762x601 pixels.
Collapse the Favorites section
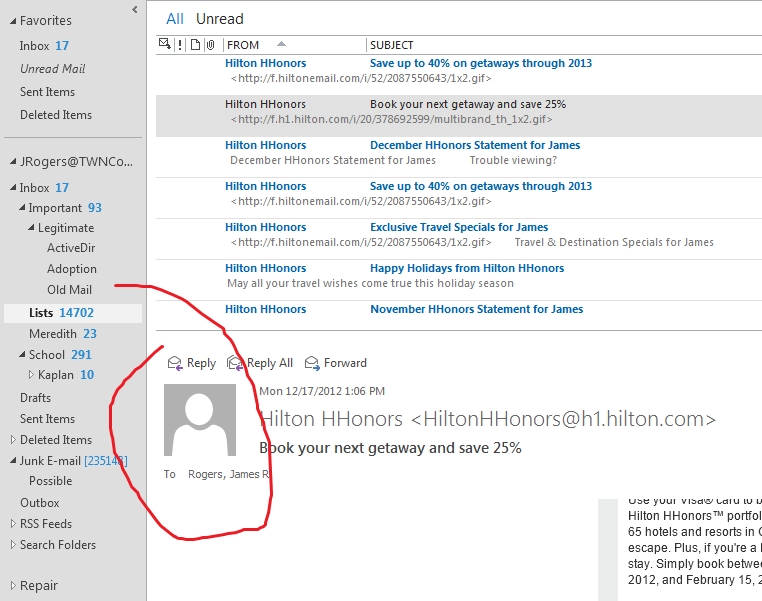pyautogui.click(x=13, y=21)
